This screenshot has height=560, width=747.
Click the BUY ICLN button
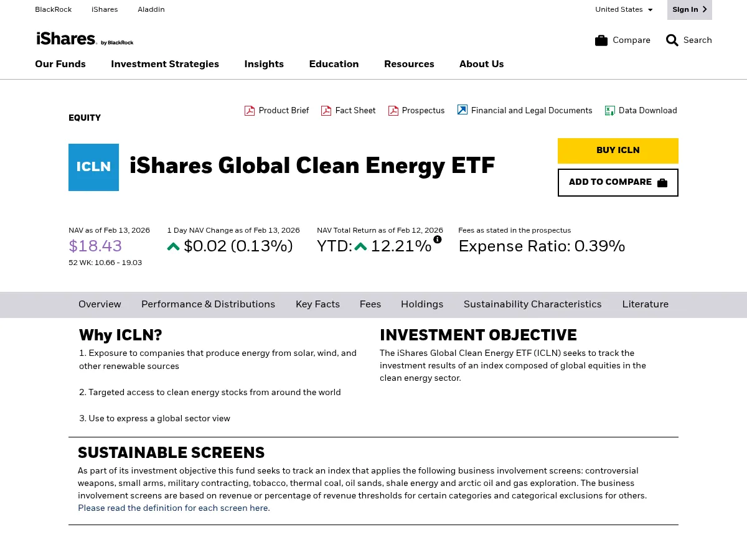click(x=618, y=151)
